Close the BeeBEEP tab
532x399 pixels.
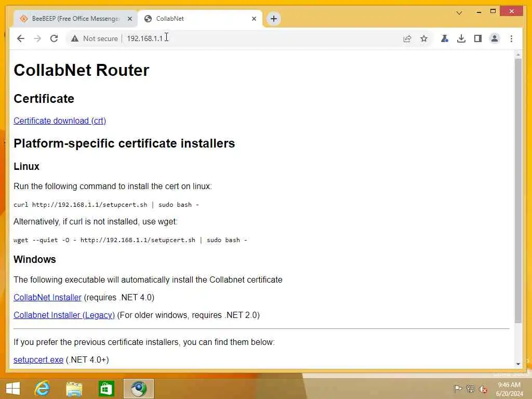(x=129, y=19)
